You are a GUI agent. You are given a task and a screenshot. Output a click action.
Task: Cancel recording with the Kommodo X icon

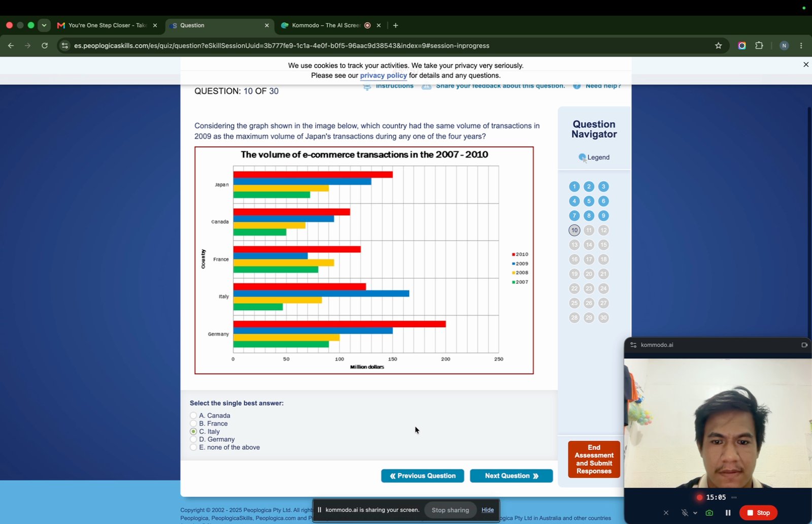point(666,513)
